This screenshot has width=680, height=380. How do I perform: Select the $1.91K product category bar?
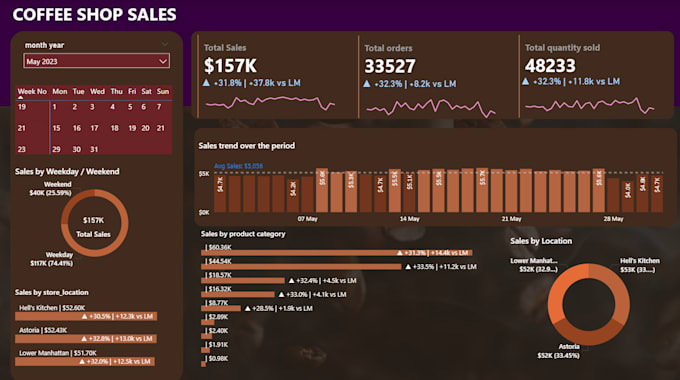[206, 350]
